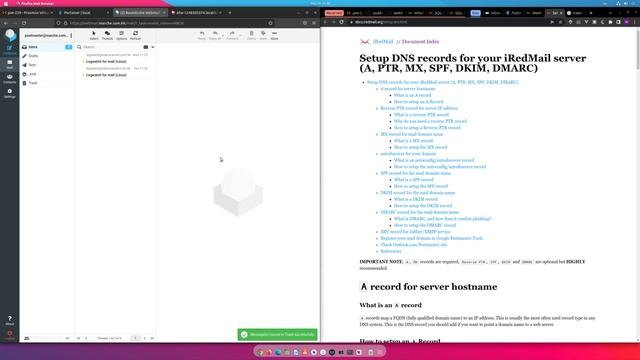
Task: Switch to Proxmox tab in Firefox
Action: 27,13
